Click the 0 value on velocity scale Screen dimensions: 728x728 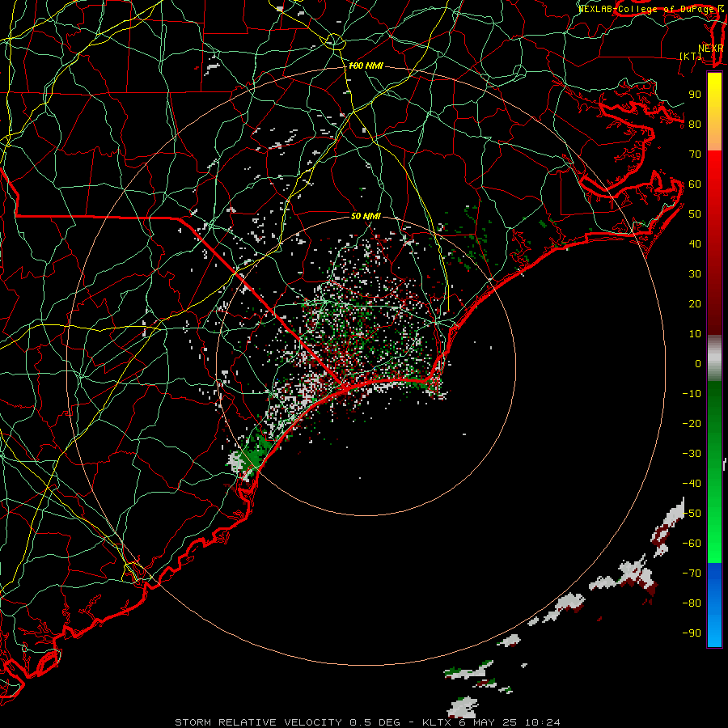698,364
